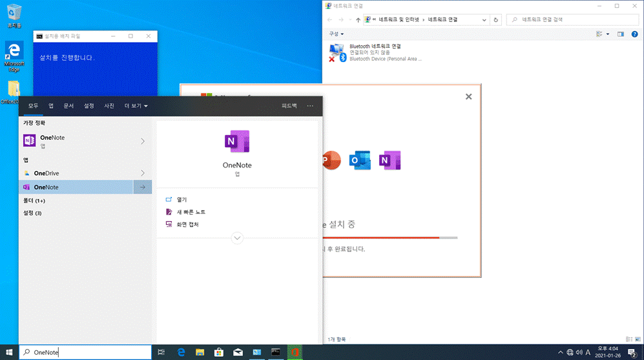Click the 네트워크 연결 검색 search box
The height and width of the screenshot is (360, 644).
[573, 20]
